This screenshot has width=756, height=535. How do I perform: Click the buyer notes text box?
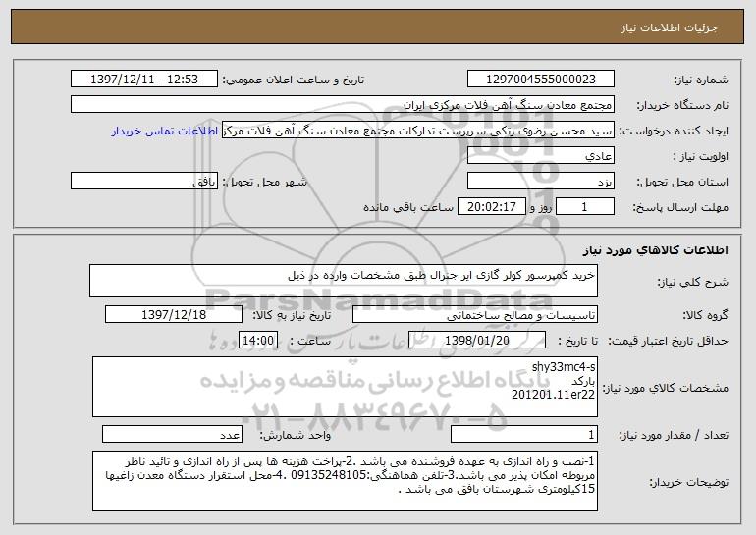pos(345,481)
